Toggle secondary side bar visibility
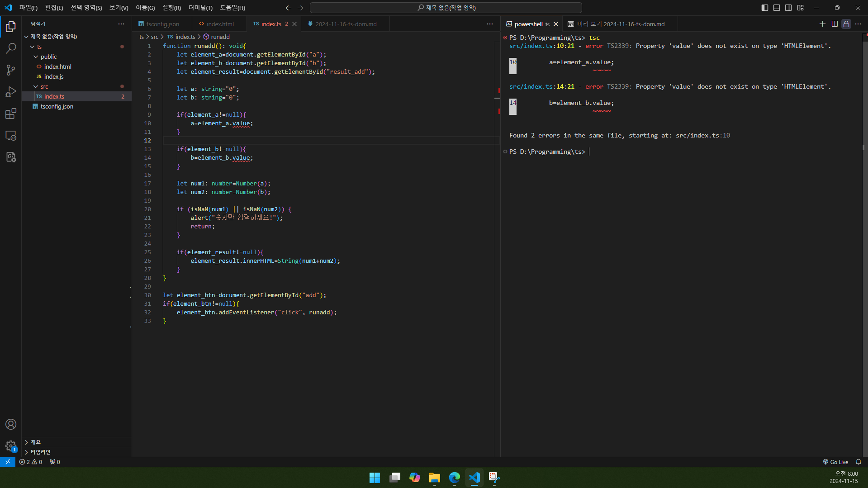 click(x=788, y=8)
